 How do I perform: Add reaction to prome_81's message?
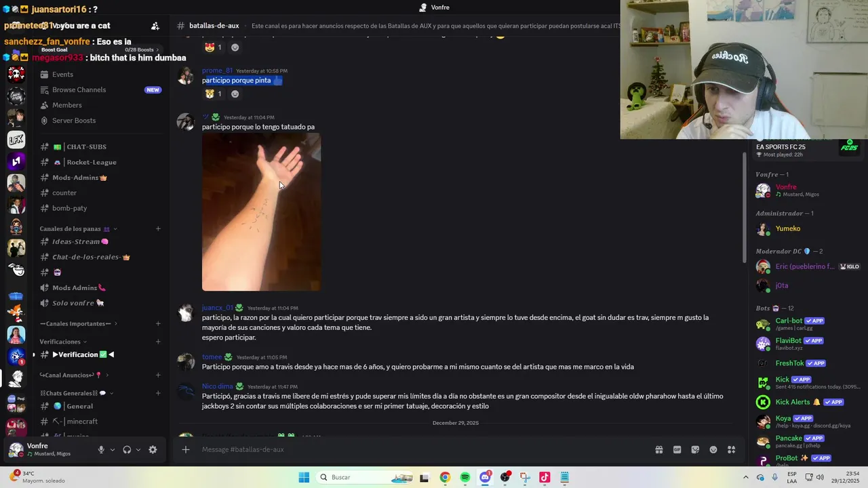(235, 94)
